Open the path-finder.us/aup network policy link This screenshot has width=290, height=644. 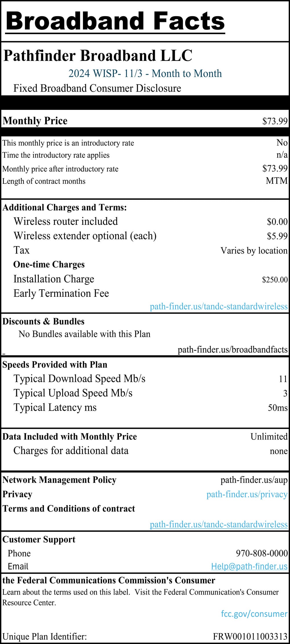coord(254,480)
